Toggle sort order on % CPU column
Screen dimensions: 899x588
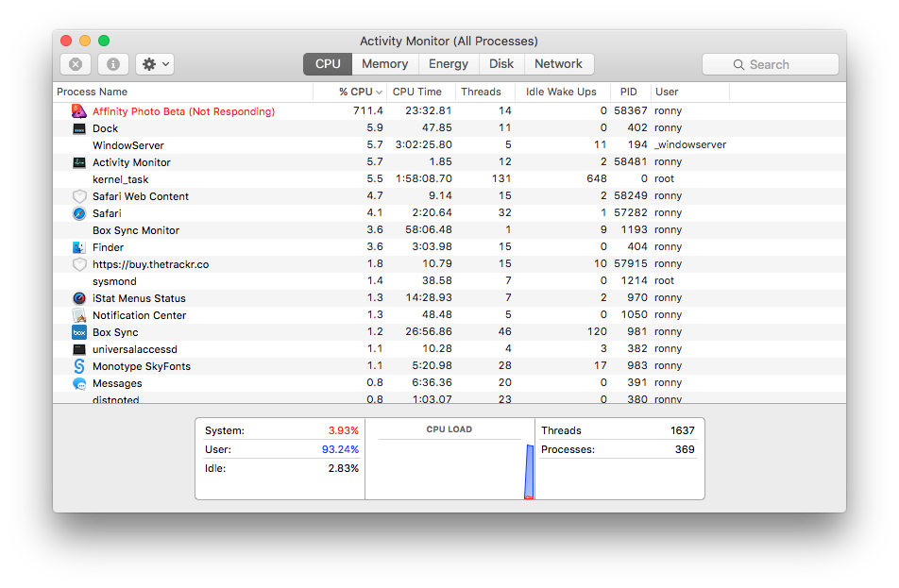point(350,92)
